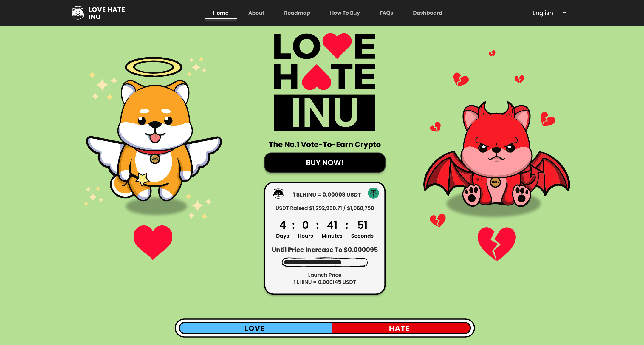This screenshot has height=345, width=644.
Task: Click the LHINU token icon in presale card
Action: (x=278, y=193)
